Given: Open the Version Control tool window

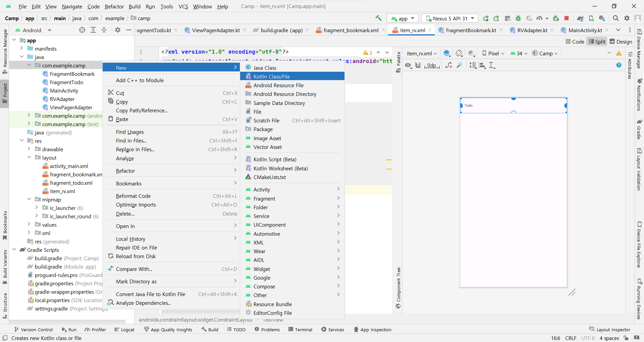Looking at the screenshot, I should click(33, 330).
